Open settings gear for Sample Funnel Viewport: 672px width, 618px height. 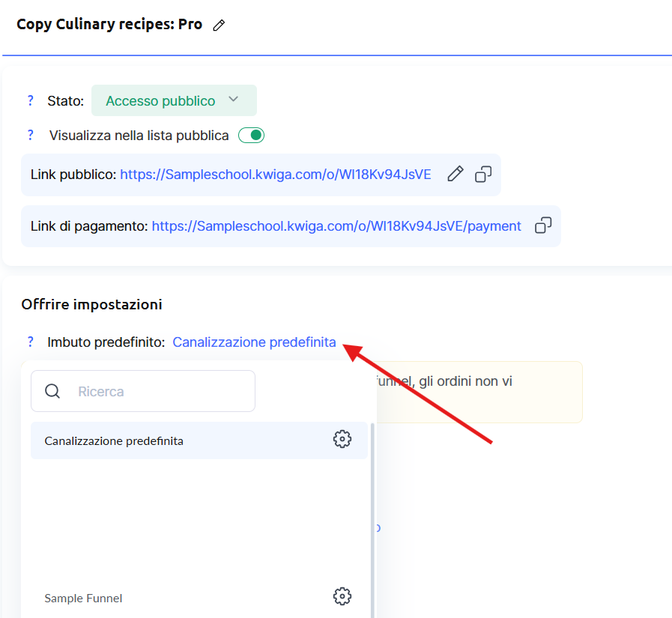[342, 596]
